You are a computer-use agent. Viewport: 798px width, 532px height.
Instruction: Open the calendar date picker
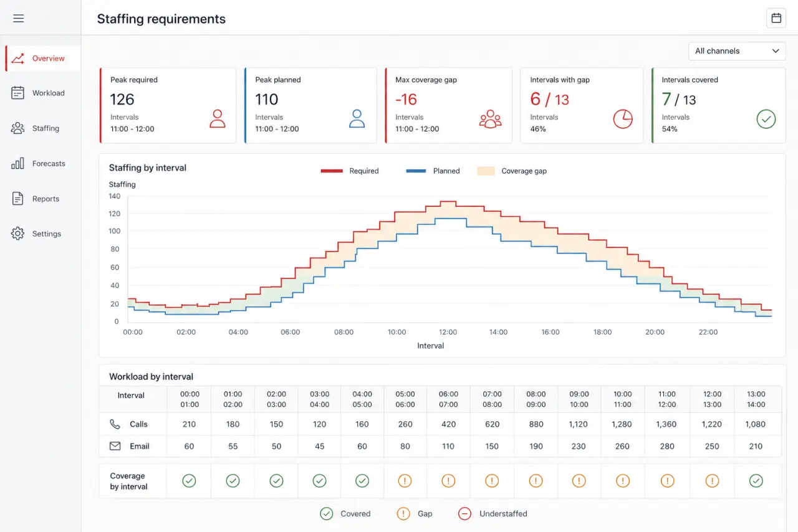point(776,18)
